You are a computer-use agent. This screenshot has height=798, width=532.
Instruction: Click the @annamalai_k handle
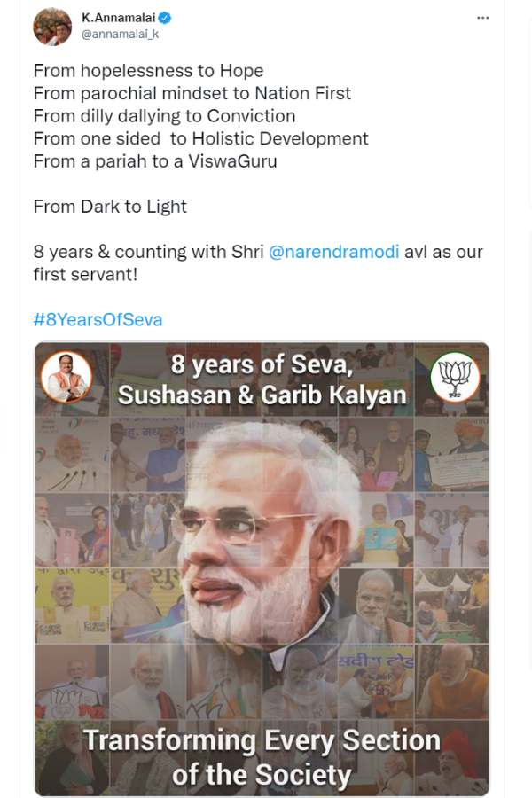pos(120,34)
